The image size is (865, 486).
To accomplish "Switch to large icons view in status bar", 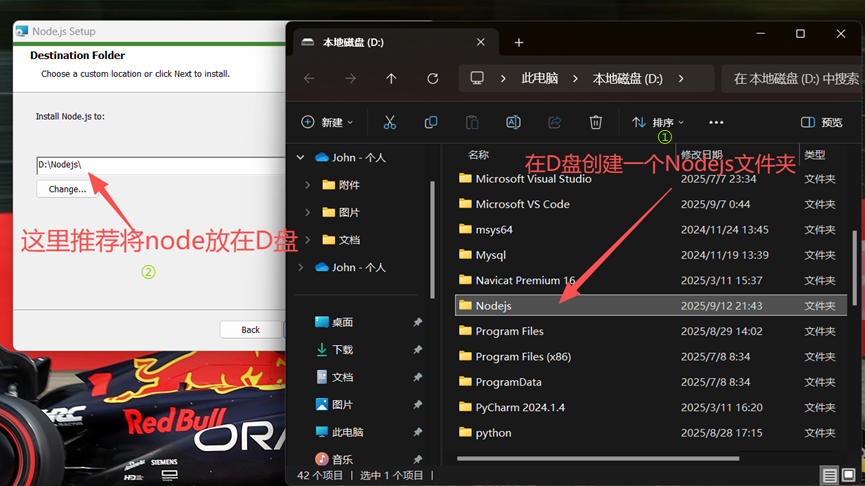I will [848, 475].
